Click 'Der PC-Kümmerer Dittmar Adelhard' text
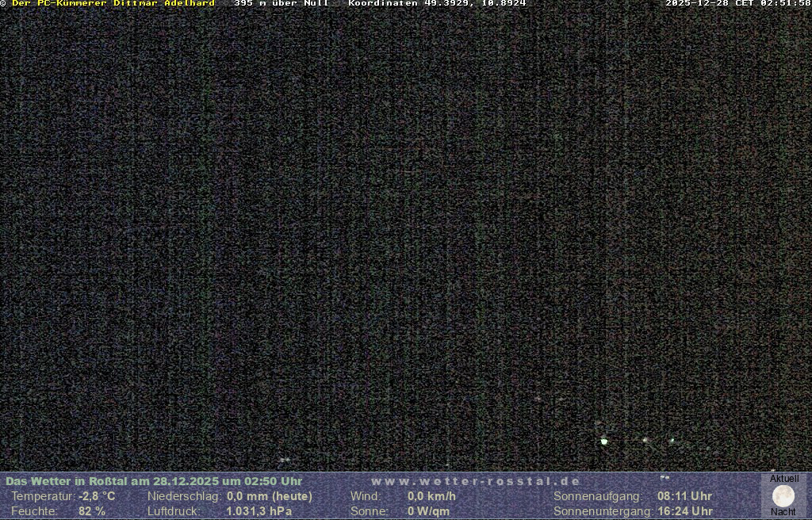This screenshot has height=520, width=812. pyautogui.click(x=113, y=4)
